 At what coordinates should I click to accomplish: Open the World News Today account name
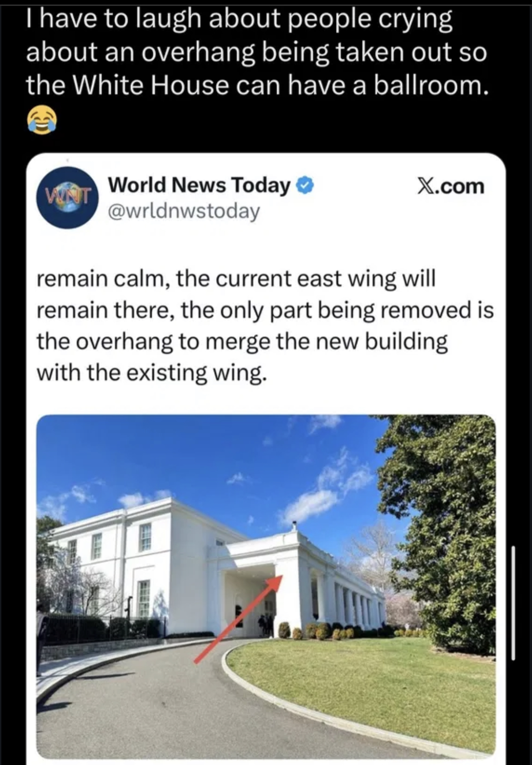point(199,185)
